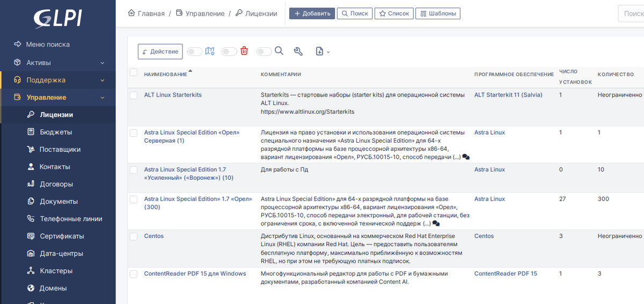Collapse the Управление sidebar section chevron
The height and width of the screenshot is (304, 644).
pos(102,98)
